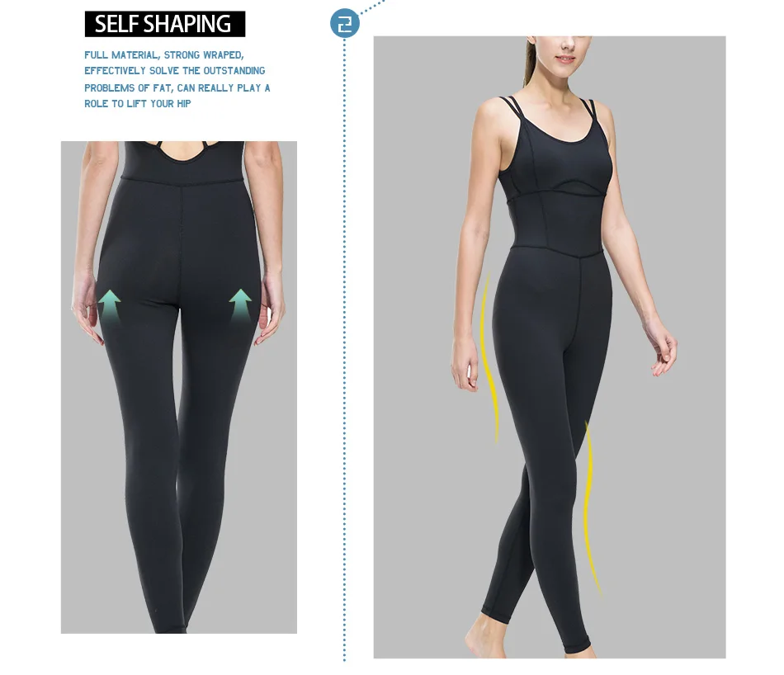Screen dimensions: 784x675
Task: Open the front view model photo
Action: coord(550,347)
